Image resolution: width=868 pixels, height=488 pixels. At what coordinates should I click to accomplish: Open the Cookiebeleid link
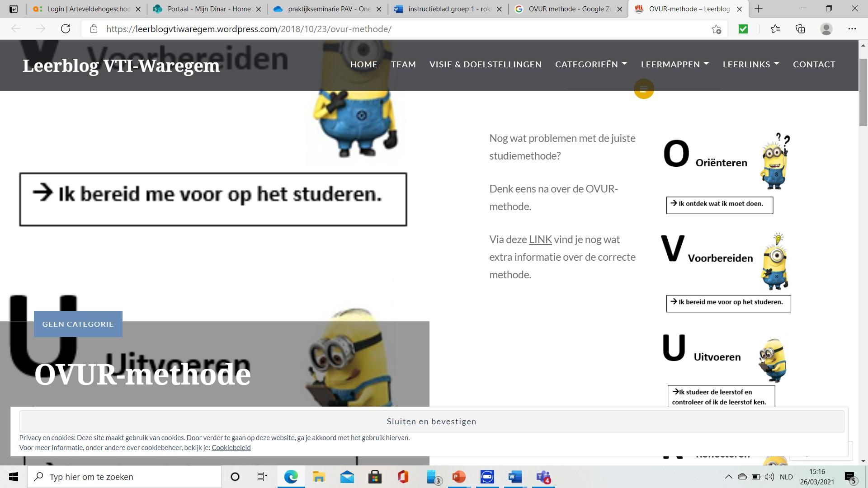click(x=231, y=448)
